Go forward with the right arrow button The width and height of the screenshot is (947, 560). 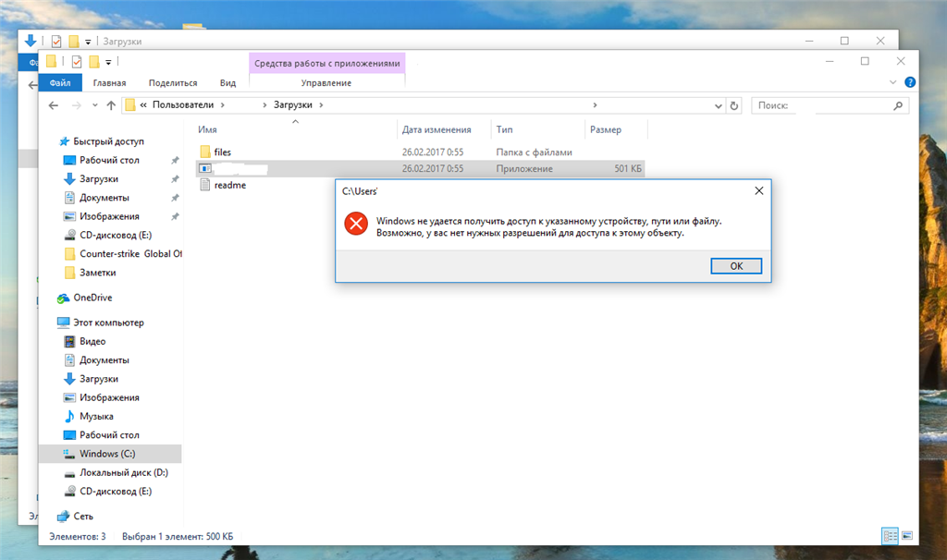pyautogui.click(x=76, y=105)
